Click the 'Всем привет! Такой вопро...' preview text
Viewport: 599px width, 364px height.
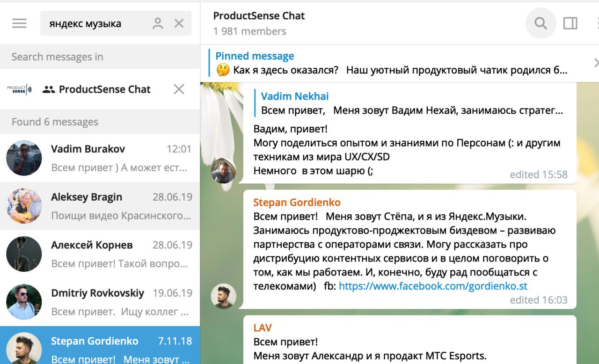[119, 264]
